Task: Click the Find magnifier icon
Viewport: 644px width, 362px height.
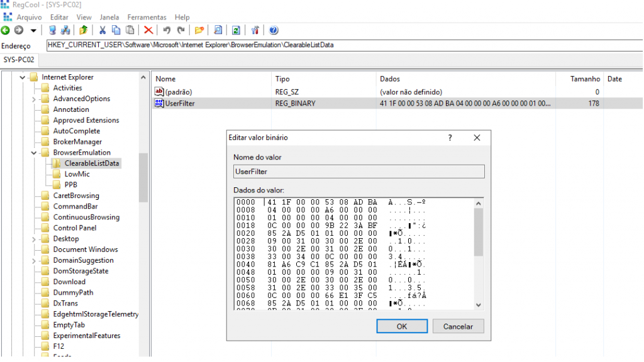Action: 218,30
